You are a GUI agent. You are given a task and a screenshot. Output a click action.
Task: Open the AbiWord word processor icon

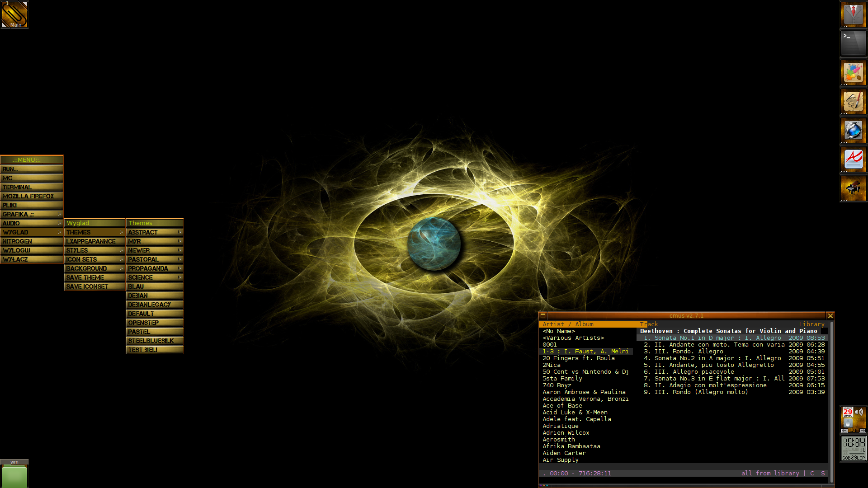pos(853,160)
